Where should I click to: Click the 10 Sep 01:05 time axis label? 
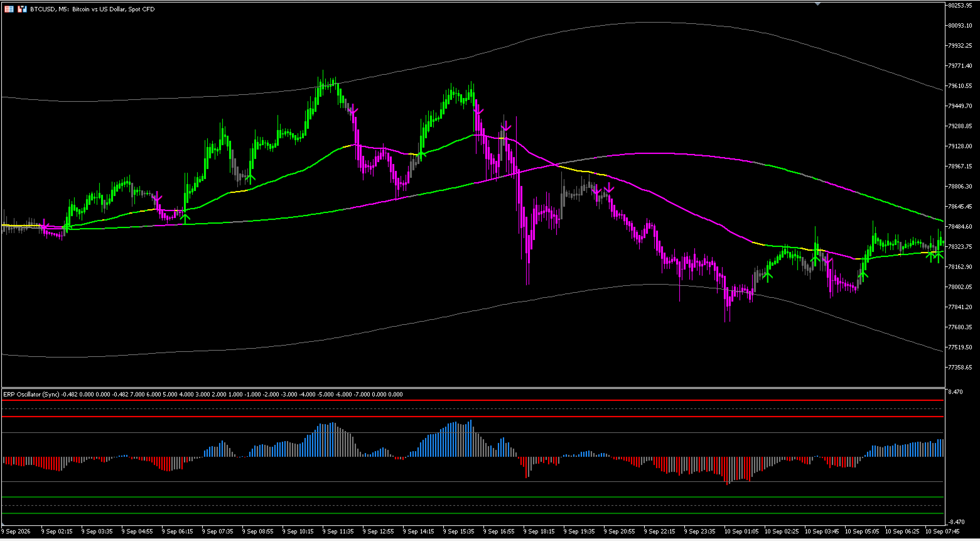point(741,532)
